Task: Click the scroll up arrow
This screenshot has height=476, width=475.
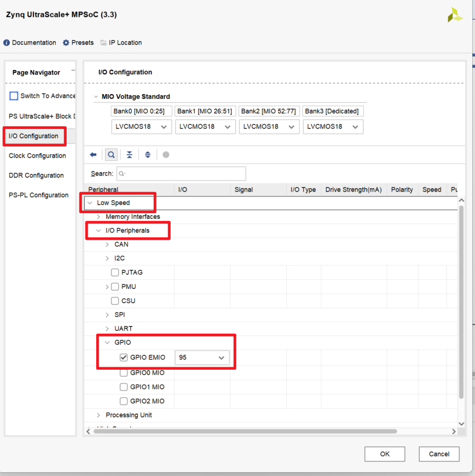Action: click(461, 200)
